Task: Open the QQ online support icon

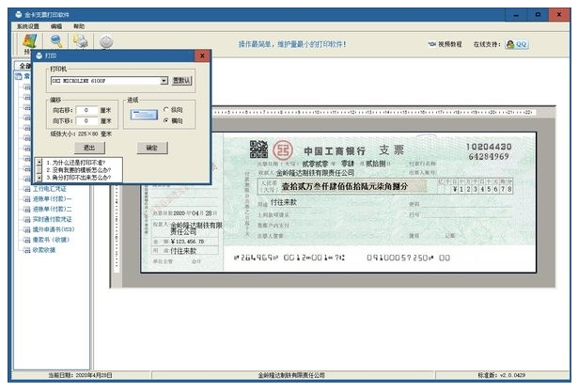Action: (516, 43)
